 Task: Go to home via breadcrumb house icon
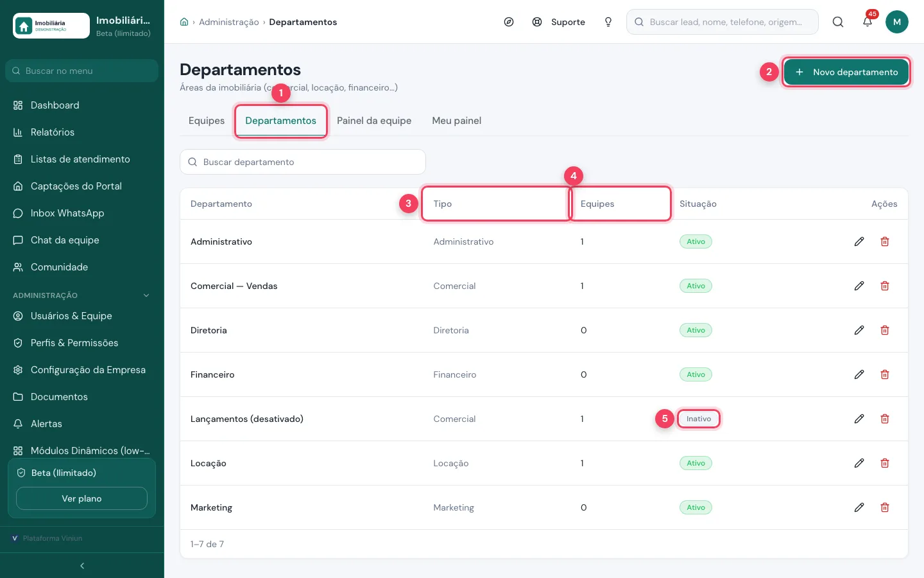[184, 22]
